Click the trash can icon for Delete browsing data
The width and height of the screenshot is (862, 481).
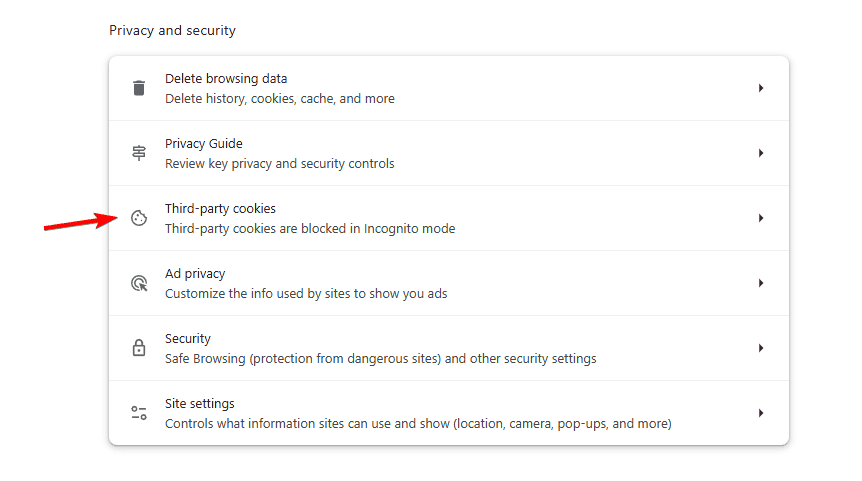click(x=139, y=88)
